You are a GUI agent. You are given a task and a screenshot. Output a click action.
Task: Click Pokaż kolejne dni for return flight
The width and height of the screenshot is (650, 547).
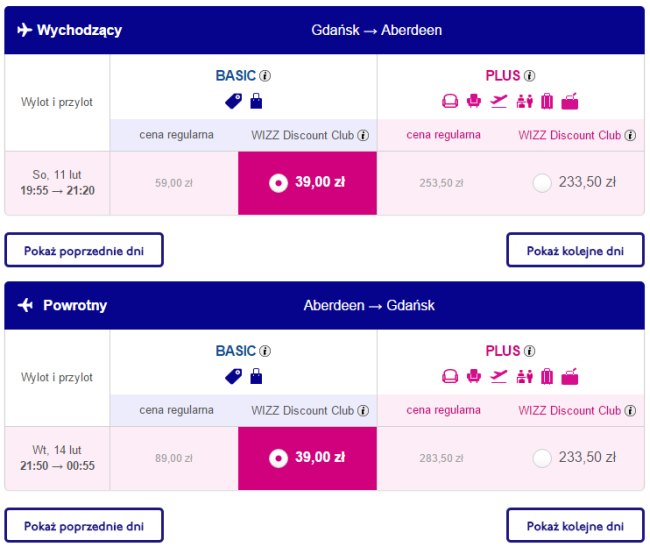[x=575, y=525]
